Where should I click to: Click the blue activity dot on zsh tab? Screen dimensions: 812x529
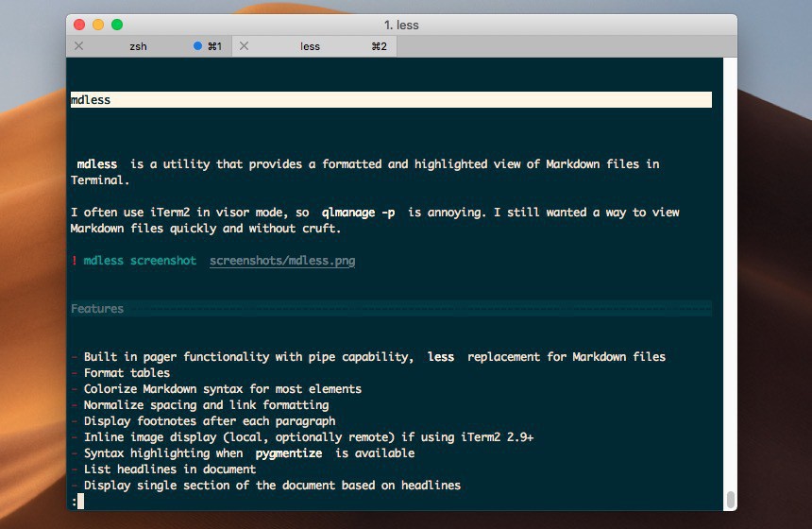coord(197,46)
